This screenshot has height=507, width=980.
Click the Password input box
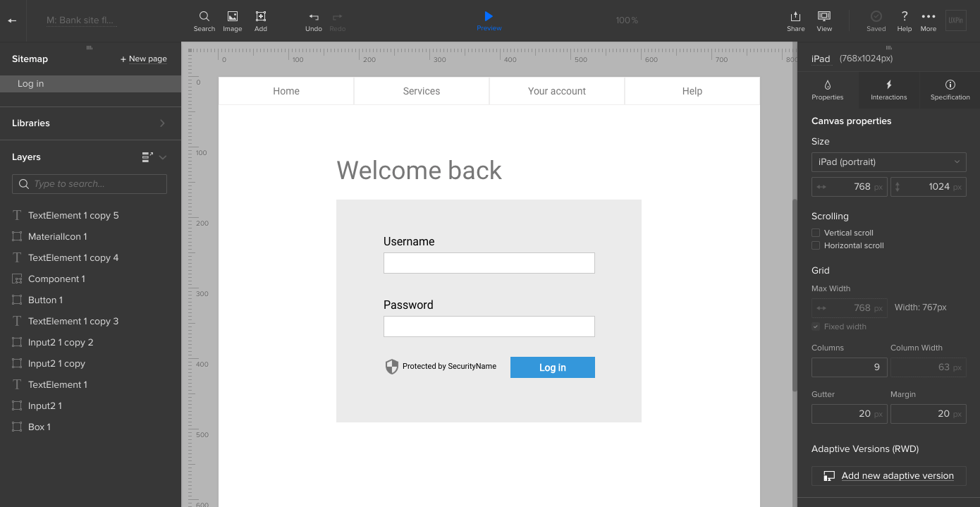[x=489, y=326]
